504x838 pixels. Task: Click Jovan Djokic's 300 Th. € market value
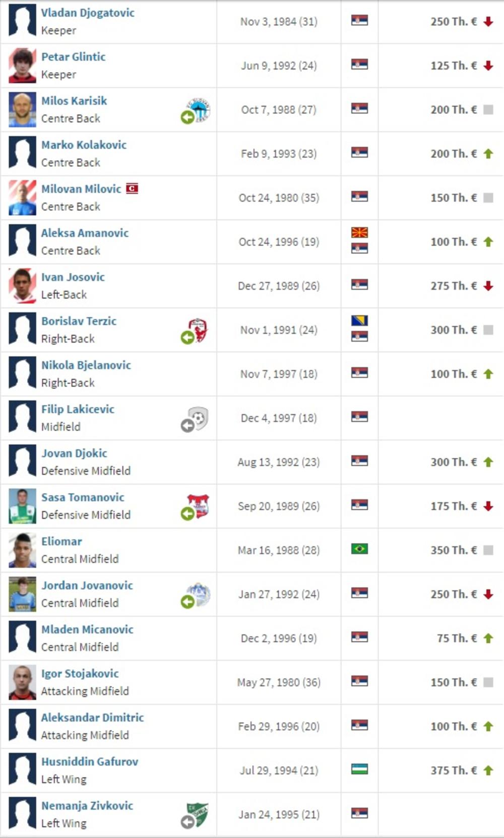coord(453,462)
